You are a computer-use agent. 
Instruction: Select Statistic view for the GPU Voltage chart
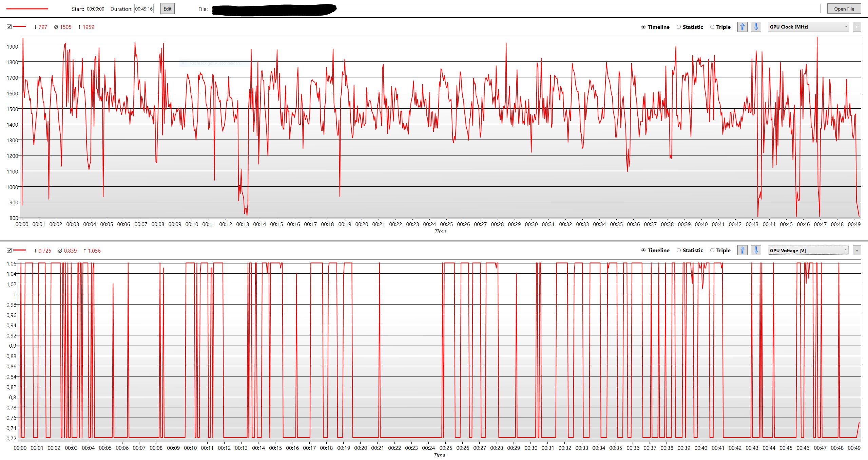[x=679, y=251]
